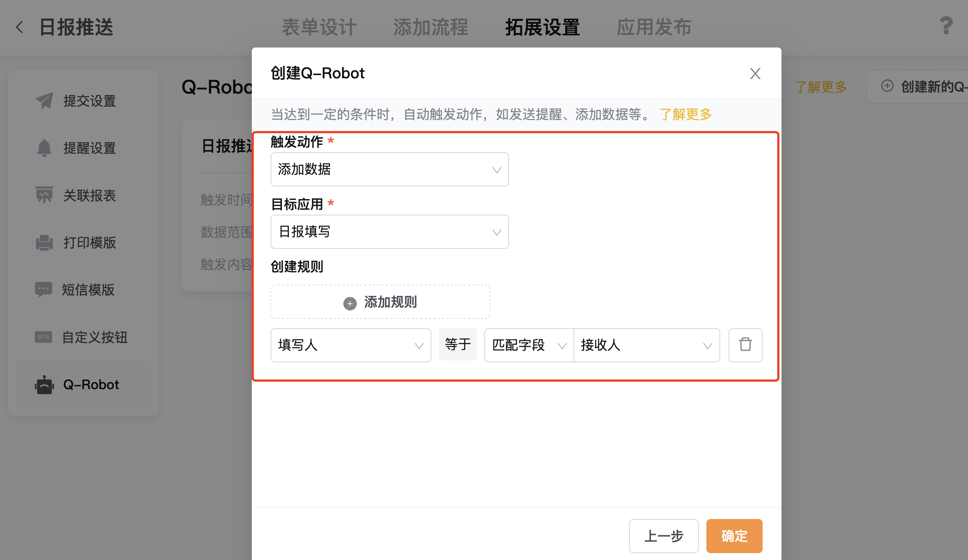
Task: Click the 等于 operator label
Action: point(458,345)
